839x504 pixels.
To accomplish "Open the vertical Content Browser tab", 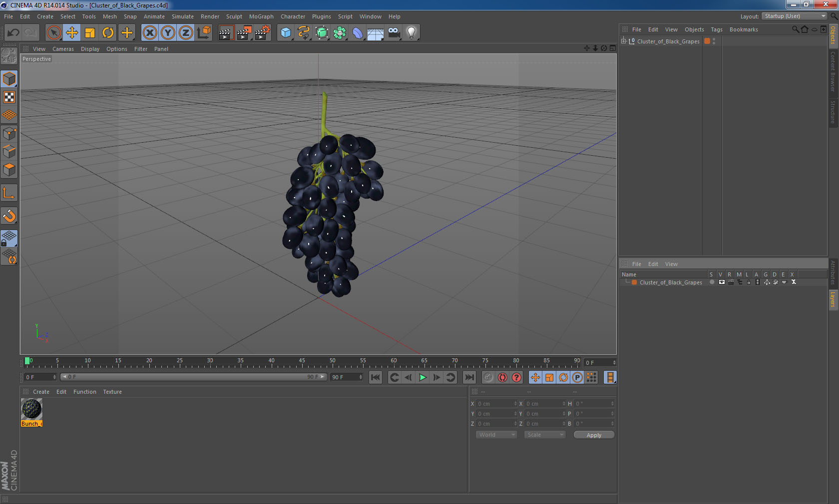I will tap(833, 71).
